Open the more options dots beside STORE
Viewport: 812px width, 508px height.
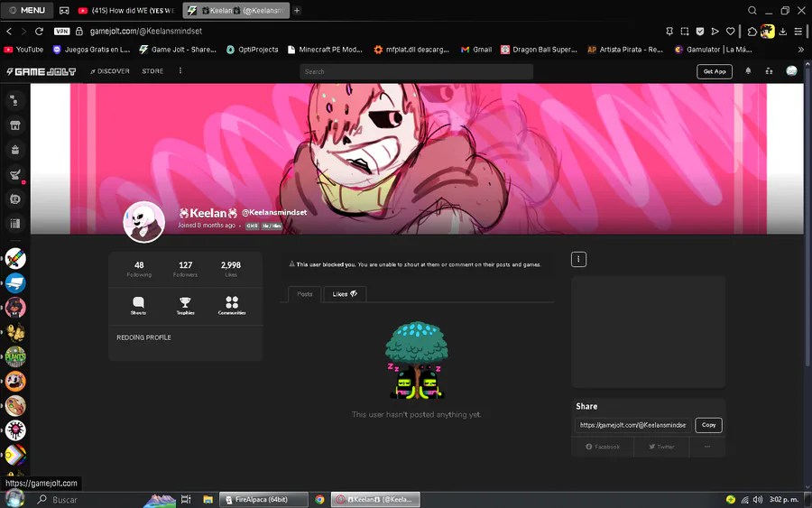coord(180,71)
